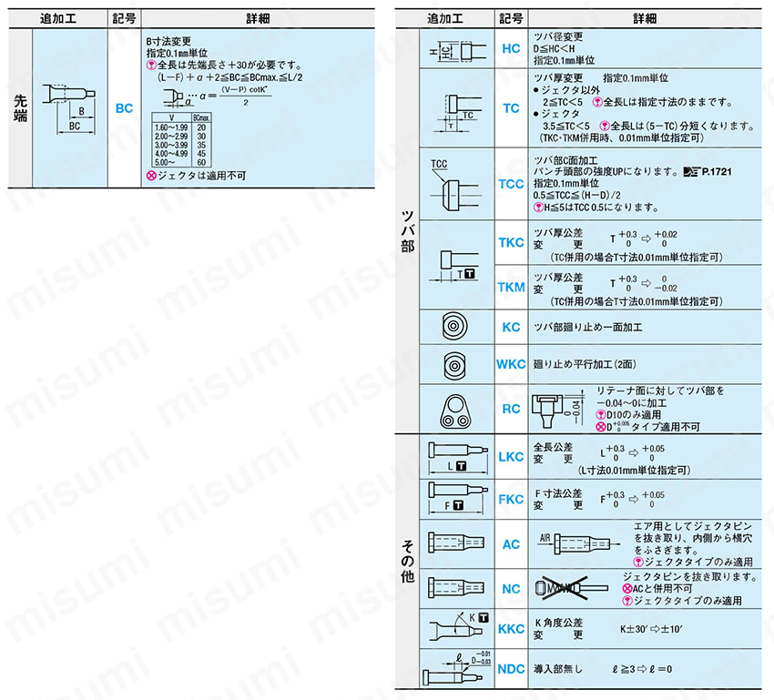Select the その他 category cell
This screenshot has height=700, width=774.
coord(407,562)
